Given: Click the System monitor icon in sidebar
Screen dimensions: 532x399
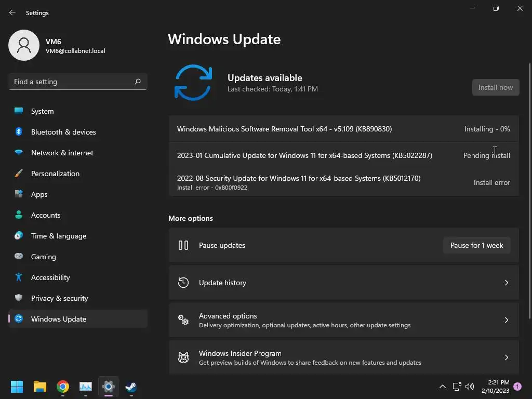Looking at the screenshot, I should pos(19,111).
